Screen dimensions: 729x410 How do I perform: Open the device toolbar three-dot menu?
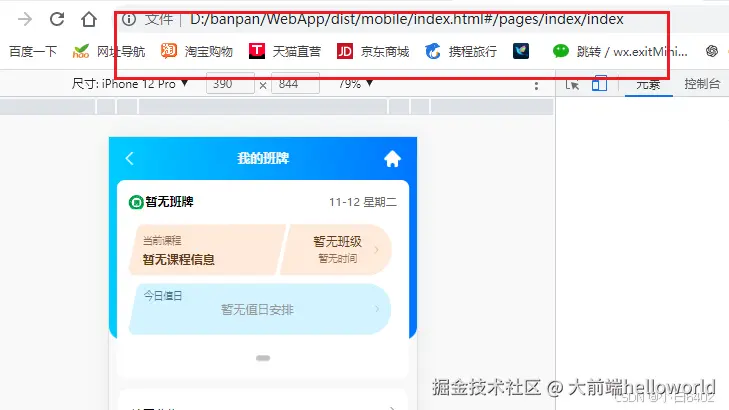[536, 86]
